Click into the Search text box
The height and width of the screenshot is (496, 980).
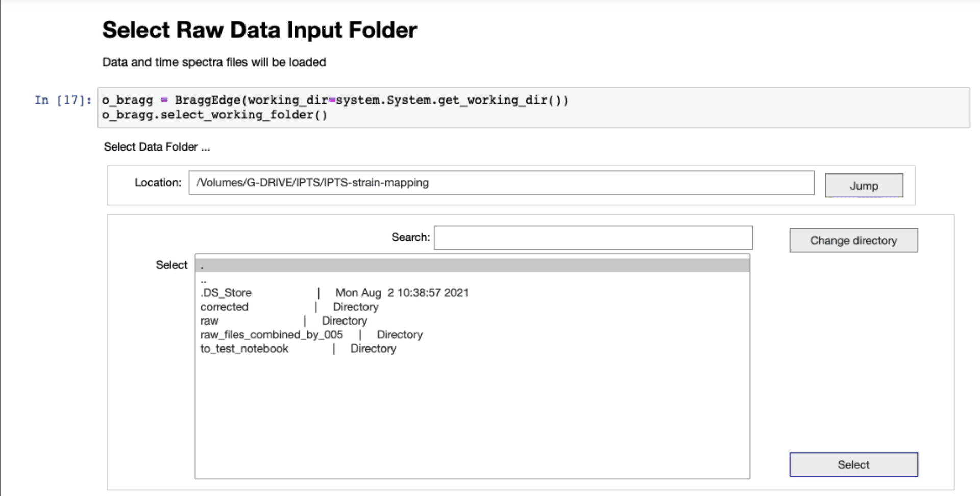(x=593, y=237)
